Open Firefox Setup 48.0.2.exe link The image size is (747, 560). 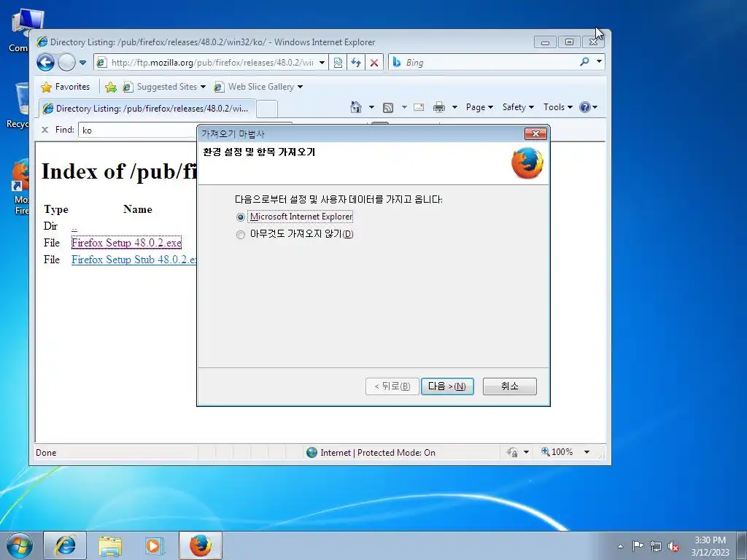coord(126,243)
